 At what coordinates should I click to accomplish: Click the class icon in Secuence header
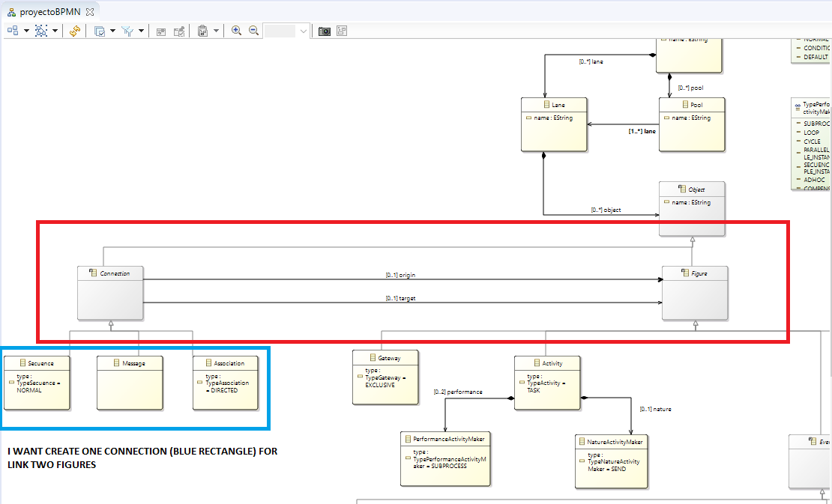tap(22, 363)
